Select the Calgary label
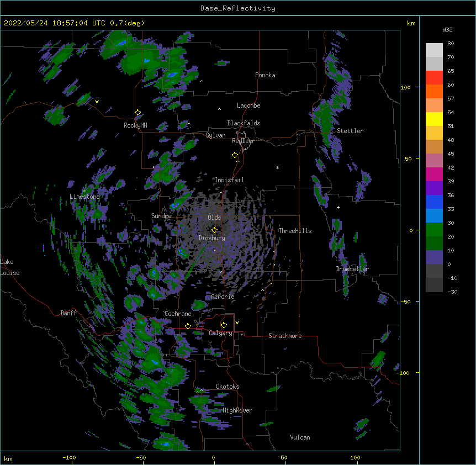The width and height of the screenshot is (476, 465). [x=221, y=333]
